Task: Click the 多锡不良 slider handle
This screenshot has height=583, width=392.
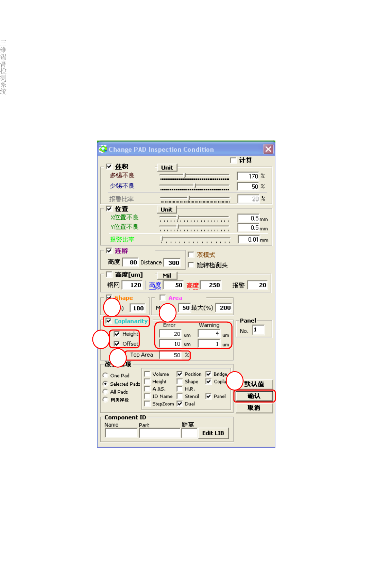Action: 185,176
